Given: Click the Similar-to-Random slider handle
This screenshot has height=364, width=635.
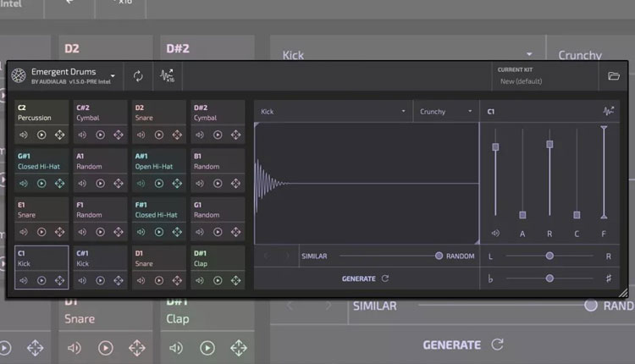Looking at the screenshot, I should (439, 256).
